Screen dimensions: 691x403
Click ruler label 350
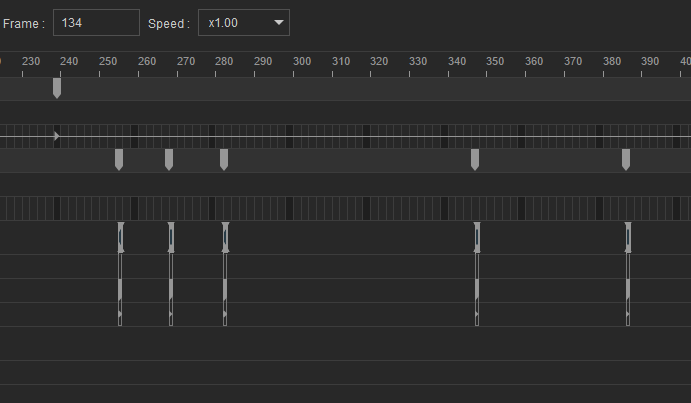[x=495, y=61]
